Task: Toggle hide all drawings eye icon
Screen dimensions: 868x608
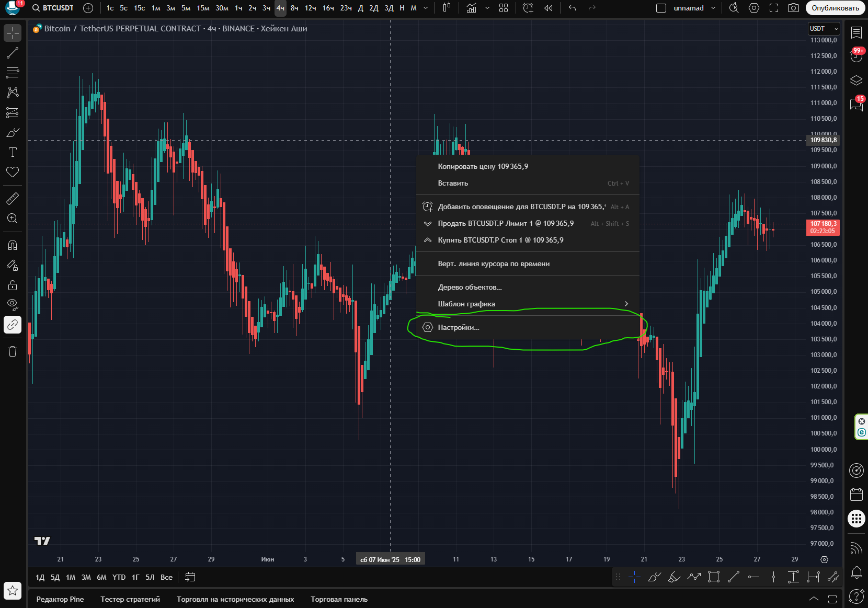Action: coord(13,304)
